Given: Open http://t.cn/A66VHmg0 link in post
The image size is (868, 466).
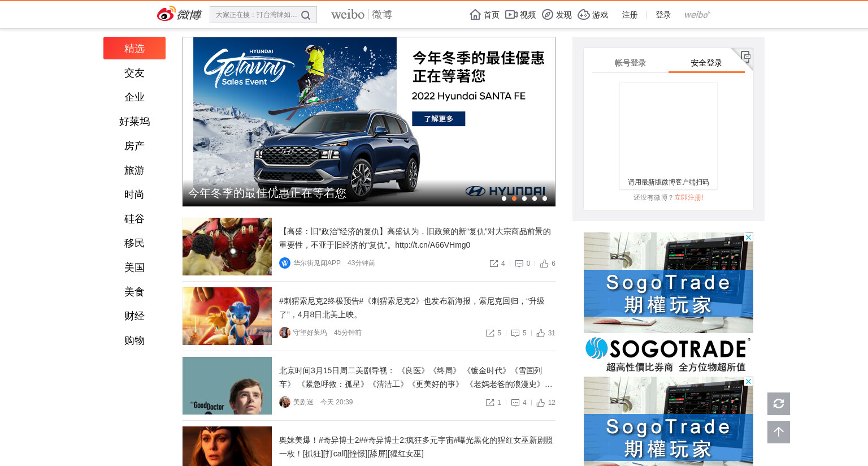Looking at the screenshot, I should [x=432, y=245].
